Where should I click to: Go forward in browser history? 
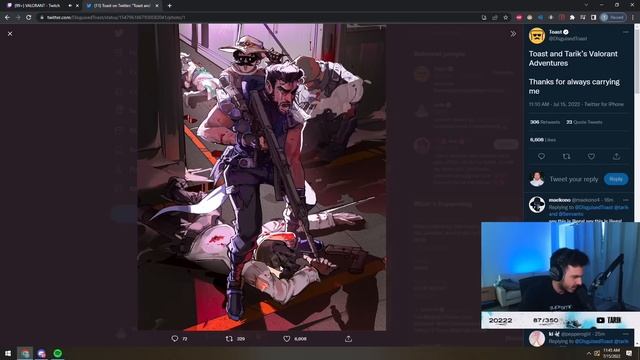[x=18, y=18]
